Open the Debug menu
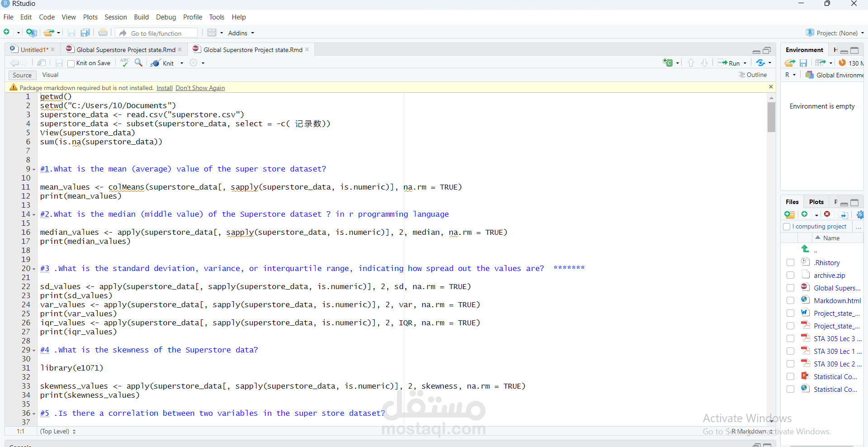The image size is (868, 447). coord(166,17)
